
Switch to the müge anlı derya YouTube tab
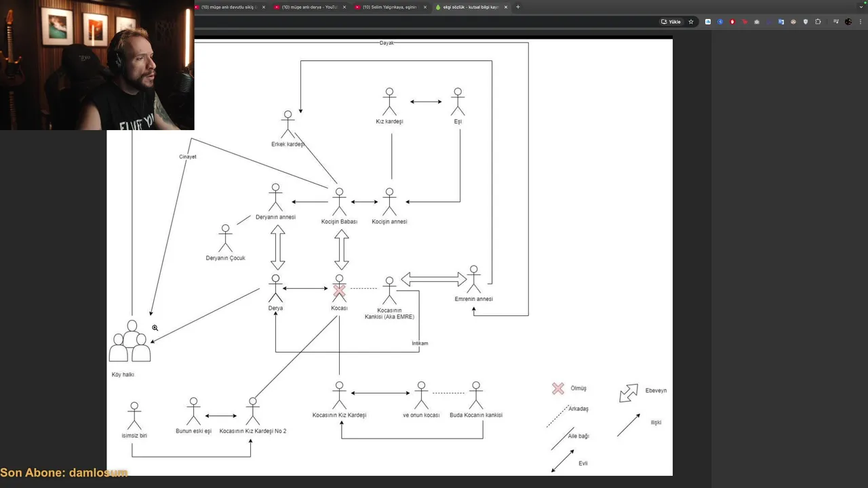coord(309,7)
